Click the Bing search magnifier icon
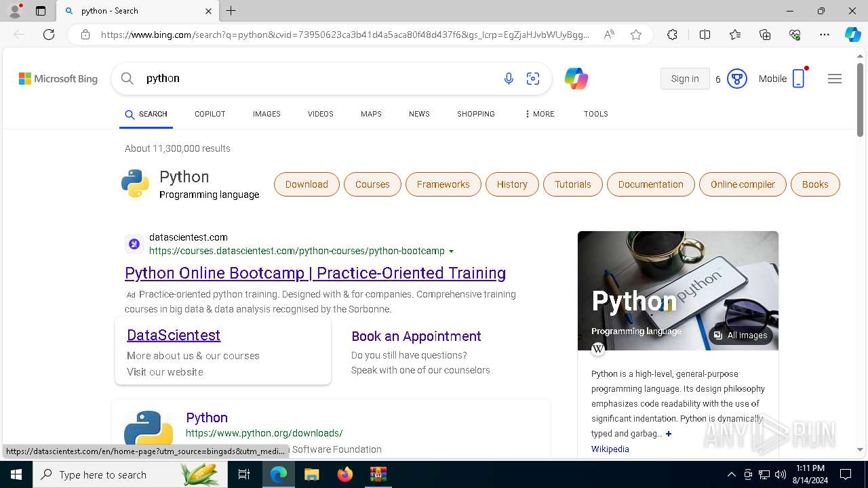 (x=127, y=79)
